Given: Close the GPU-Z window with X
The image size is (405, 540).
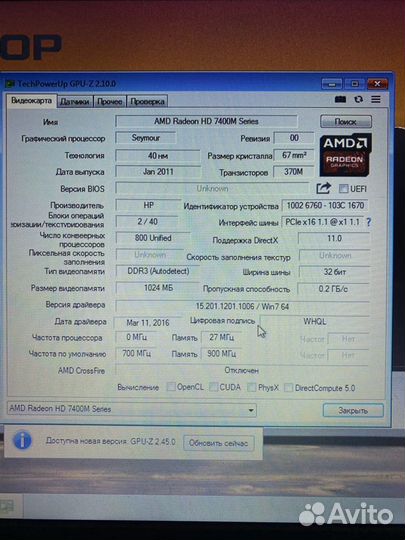Looking at the screenshot, I should [x=377, y=84].
